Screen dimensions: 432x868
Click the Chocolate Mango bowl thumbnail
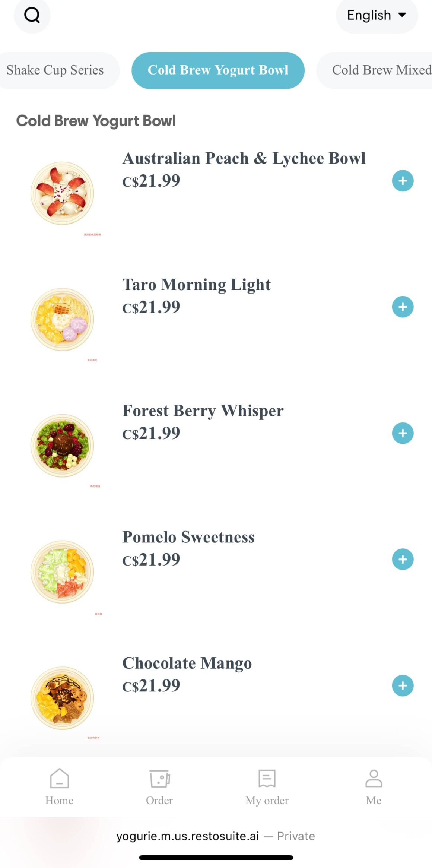point(62,698)
